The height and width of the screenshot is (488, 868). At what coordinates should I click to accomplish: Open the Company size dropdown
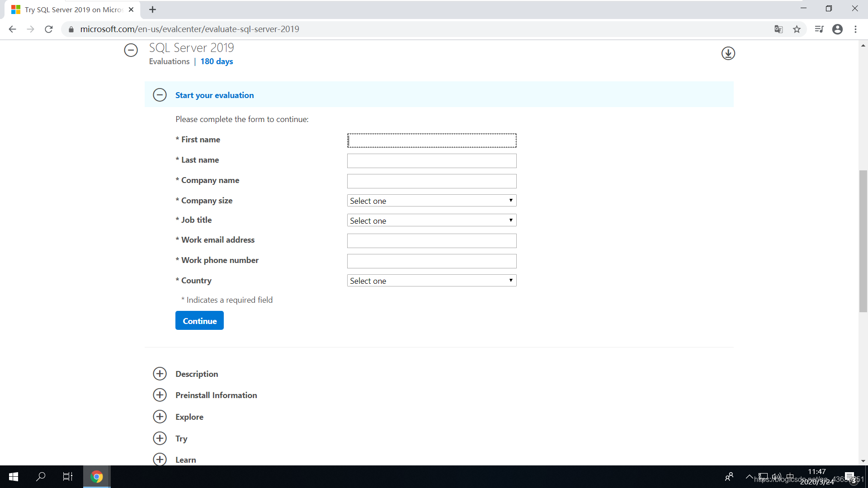click(x=432, y=201)
